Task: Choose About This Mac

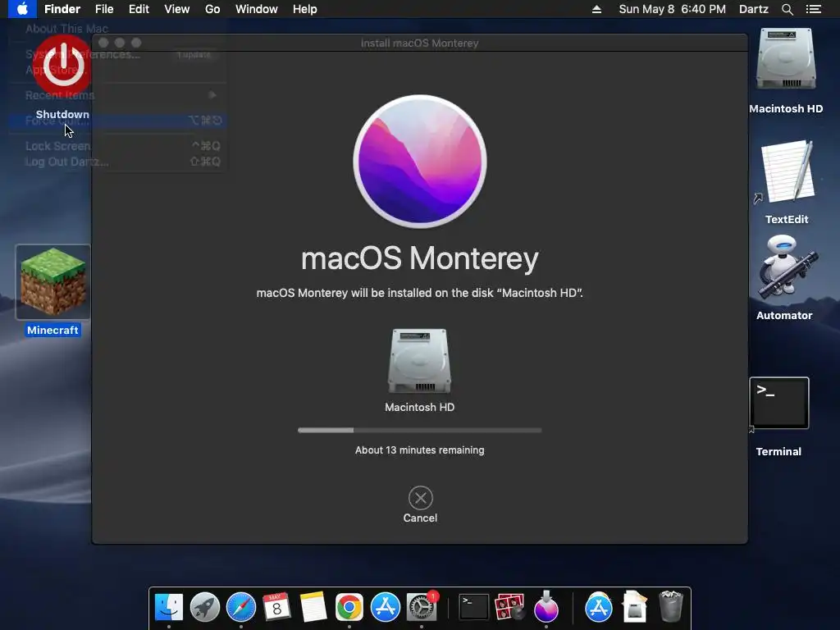Action: coord(67,29)
